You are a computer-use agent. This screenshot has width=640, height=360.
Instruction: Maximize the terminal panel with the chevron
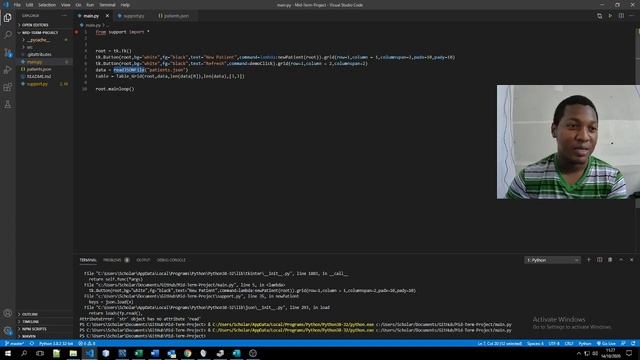coord(621,260)
